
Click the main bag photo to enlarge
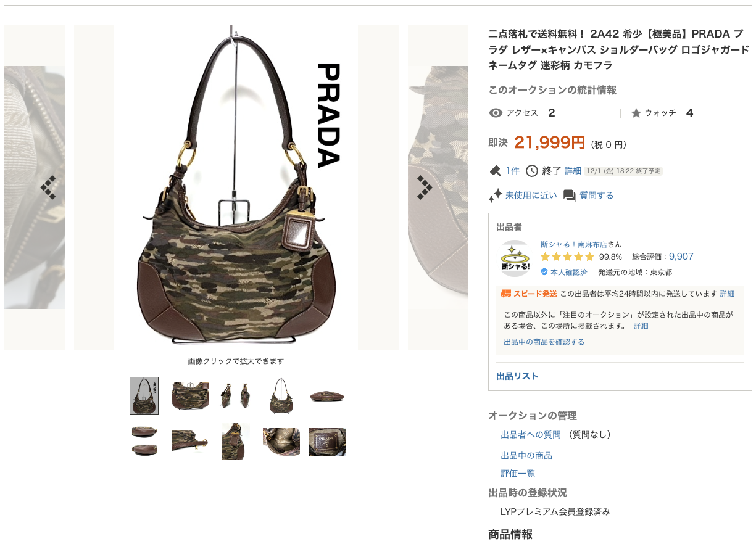tap(236, 187)
